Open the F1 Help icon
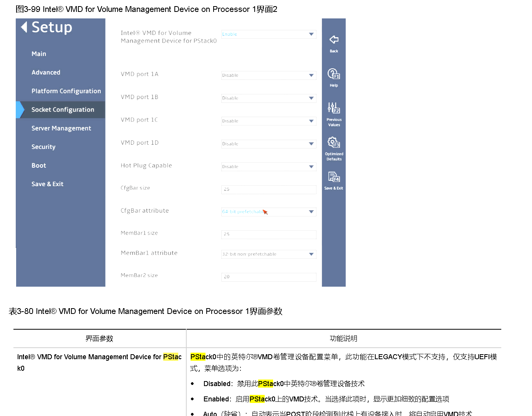 334,73
